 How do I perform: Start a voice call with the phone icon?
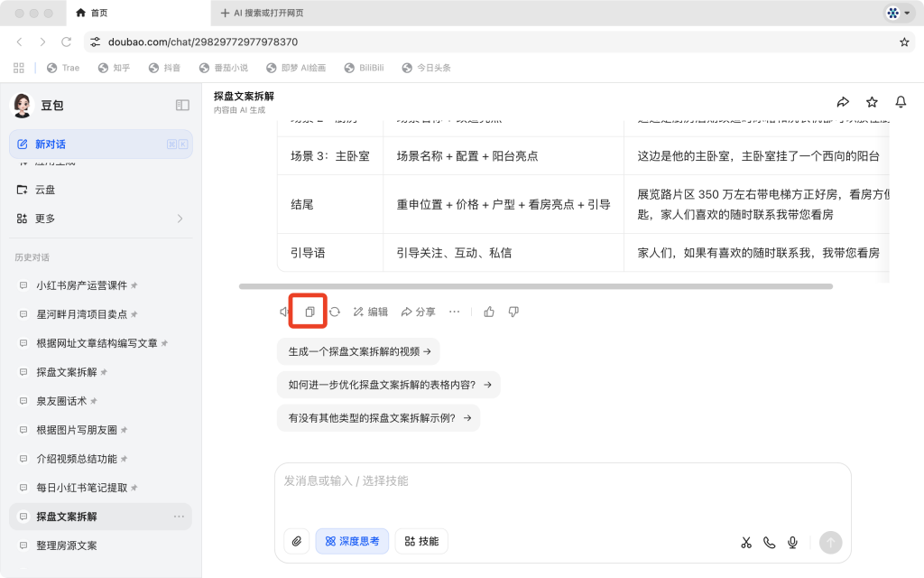pyautogui.click(x=769, y=542)
